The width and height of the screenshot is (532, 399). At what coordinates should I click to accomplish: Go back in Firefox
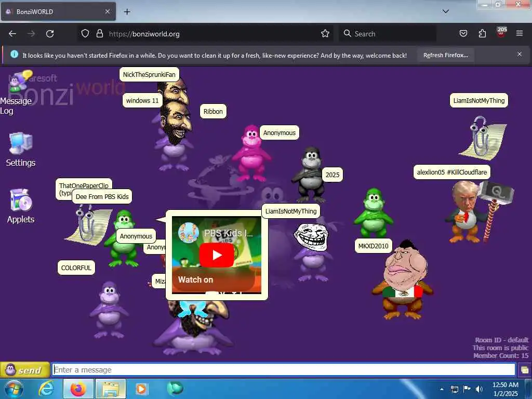12,34
